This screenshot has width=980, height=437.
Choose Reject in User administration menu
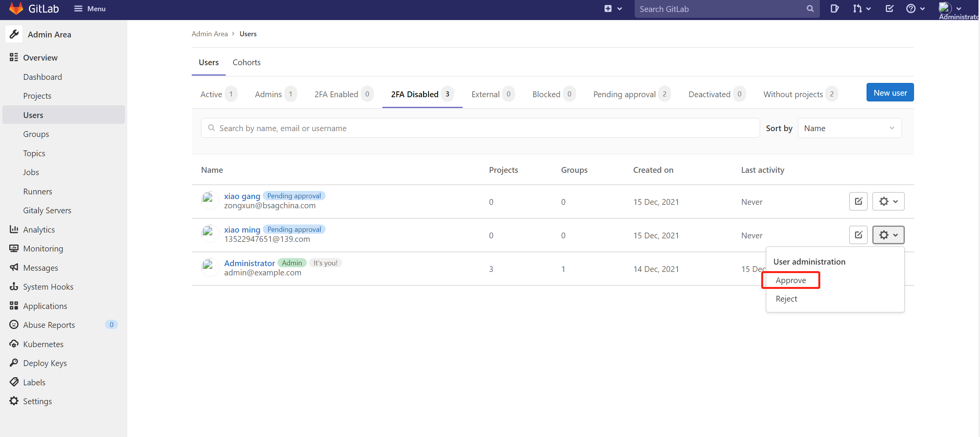click(786, 299)
